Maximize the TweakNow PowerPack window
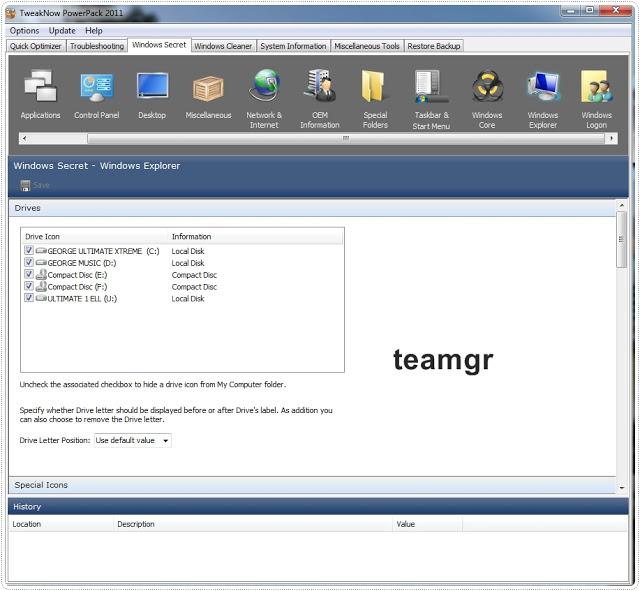640x591 pixels. coord(590,11)
